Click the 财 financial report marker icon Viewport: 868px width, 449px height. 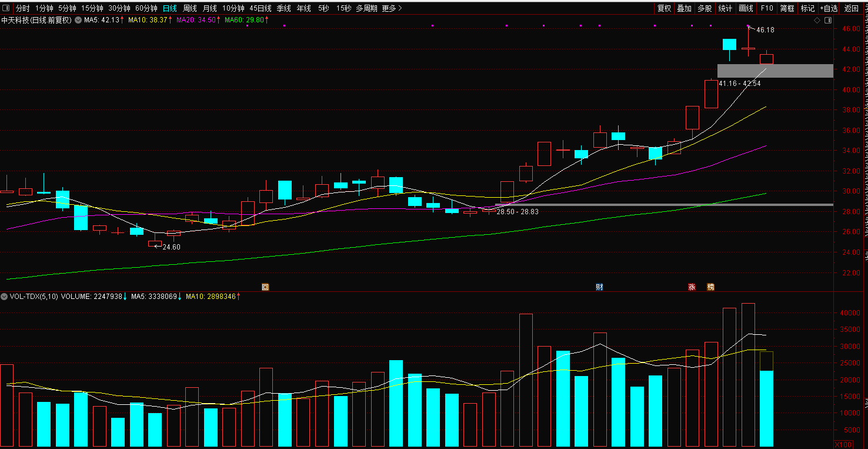[x=599, y=287]
